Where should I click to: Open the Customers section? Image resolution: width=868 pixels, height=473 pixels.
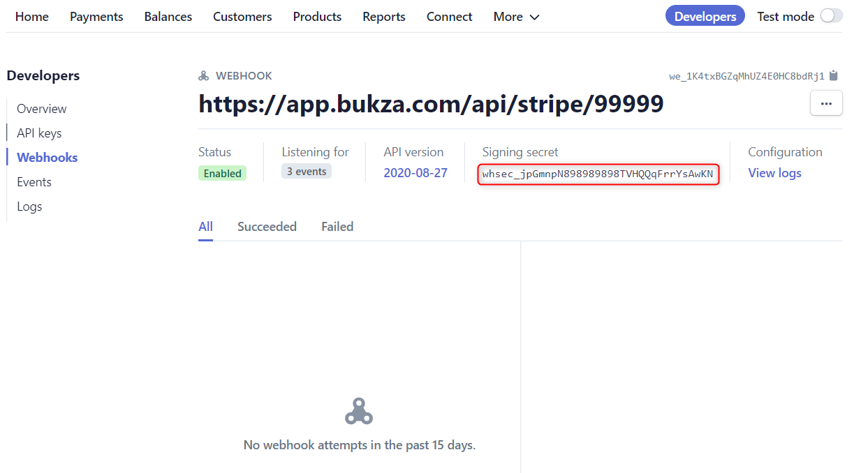242,17
